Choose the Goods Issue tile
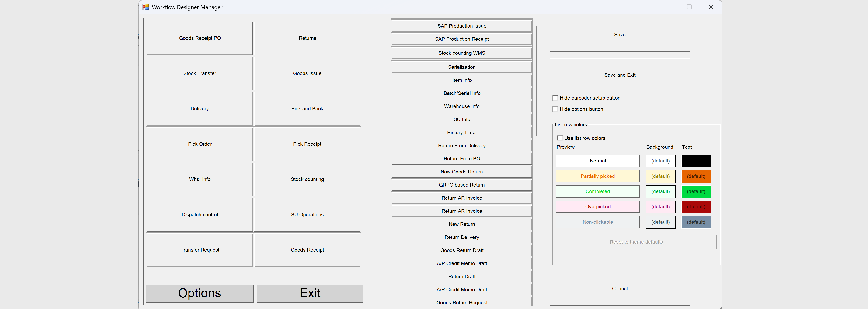The image size is (868, 309). point(307,73)
